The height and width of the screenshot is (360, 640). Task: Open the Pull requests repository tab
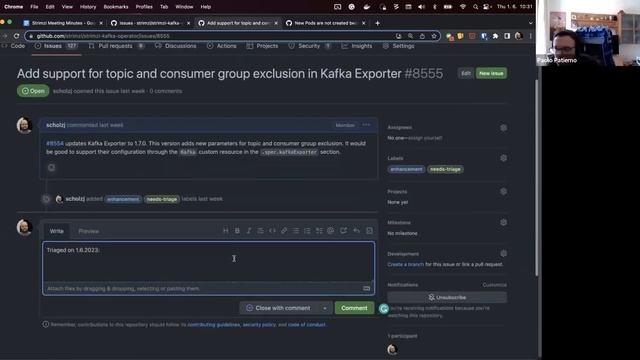pyautogui.click(x=116, y=46)
